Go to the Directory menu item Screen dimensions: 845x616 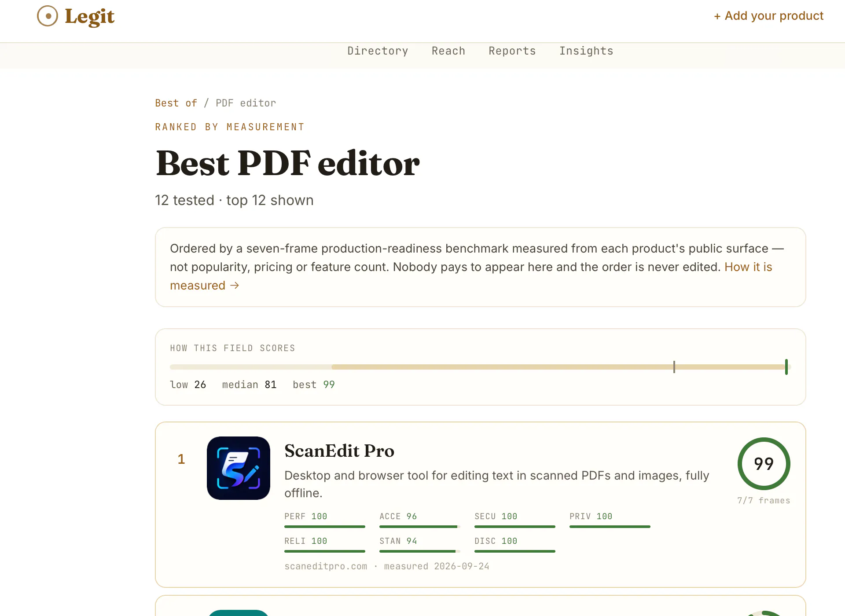click(x=378, y=51)
